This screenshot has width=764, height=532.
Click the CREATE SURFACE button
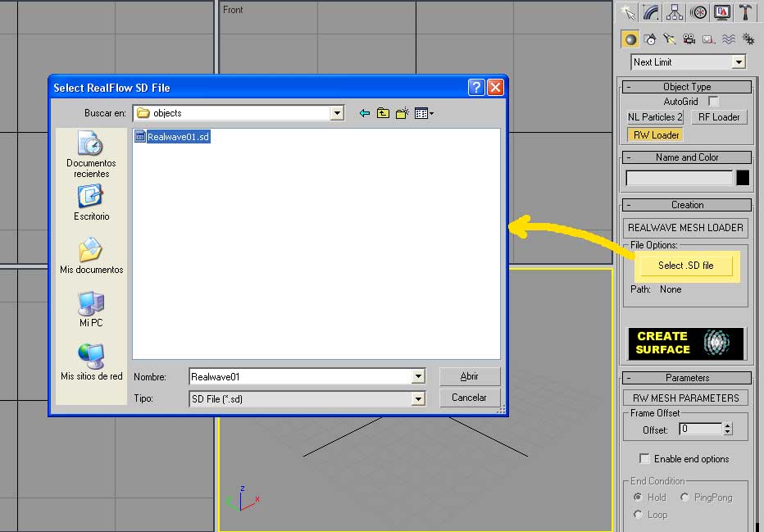click(685, 343)
